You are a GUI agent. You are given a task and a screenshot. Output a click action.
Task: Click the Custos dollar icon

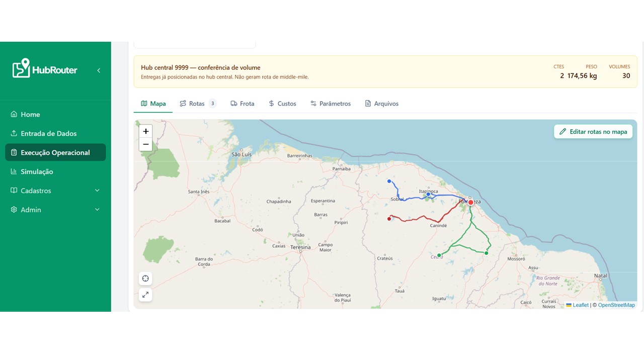point(271,104)
